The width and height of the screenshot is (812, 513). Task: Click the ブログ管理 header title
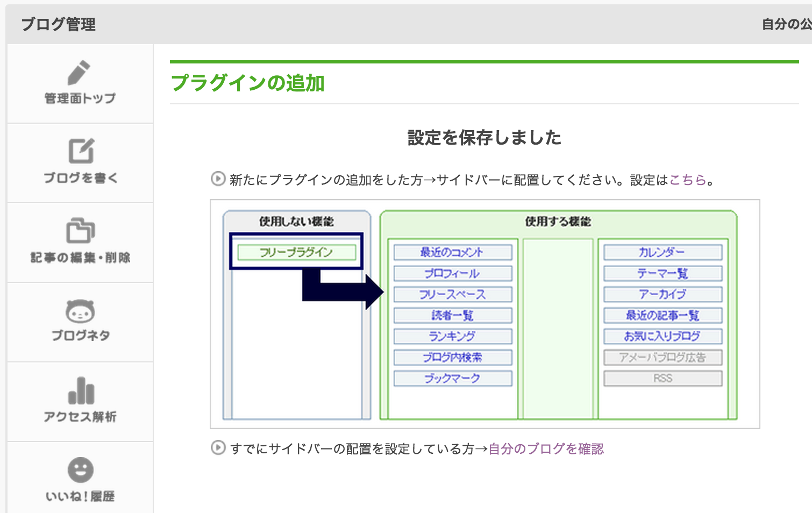pos(58,24)
